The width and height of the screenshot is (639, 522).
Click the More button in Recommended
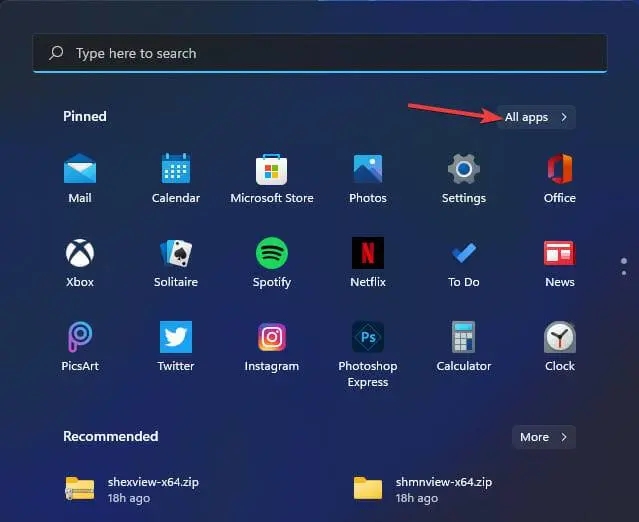[544, 437]
